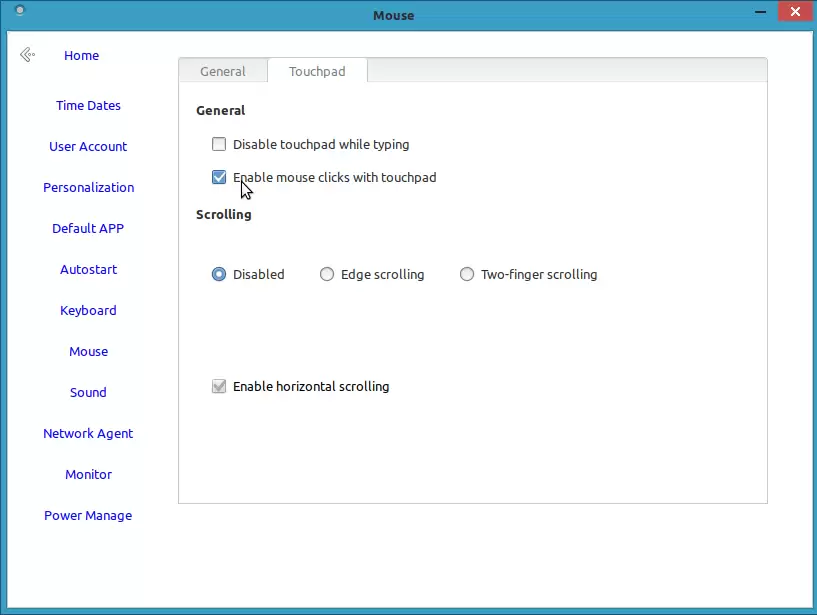Select the Touchpad tab
817x615 pixels.
[x=317, y=71]
